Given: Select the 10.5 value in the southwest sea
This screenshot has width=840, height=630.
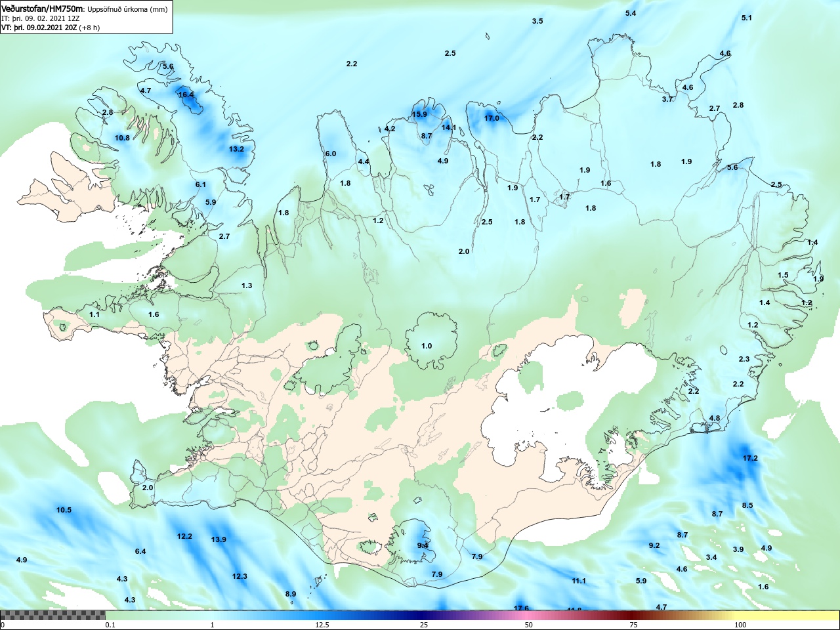Looking at the screenshot, I should pyautogui.click(x=64, y=510).
